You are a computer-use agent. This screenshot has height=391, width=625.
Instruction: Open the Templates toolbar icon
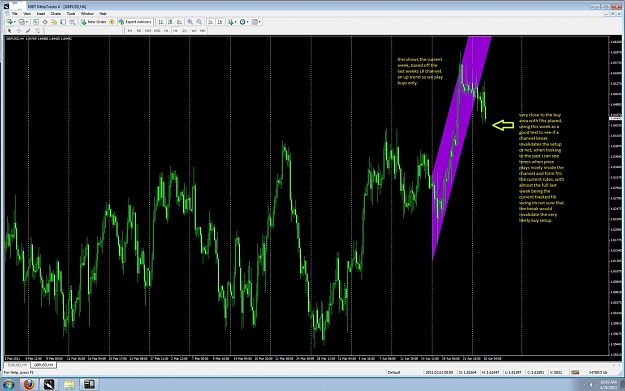(x=255, y=22)
